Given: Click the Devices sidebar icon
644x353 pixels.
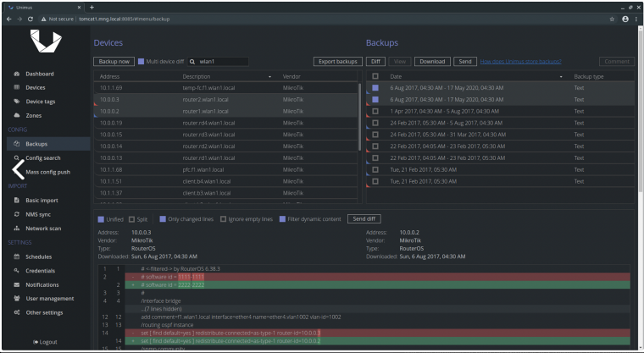Looking at the screenshot, I should coord(17,87).
